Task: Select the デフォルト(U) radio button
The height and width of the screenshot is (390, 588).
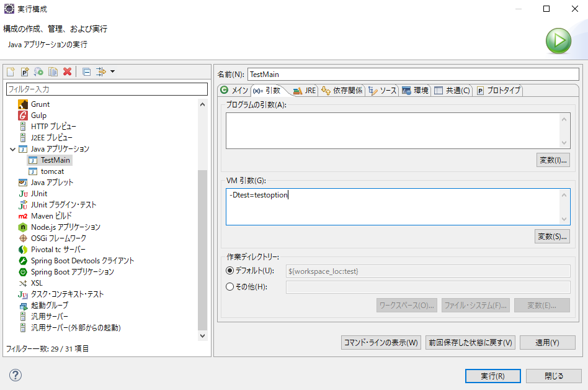Action: [x=230, y=271]
